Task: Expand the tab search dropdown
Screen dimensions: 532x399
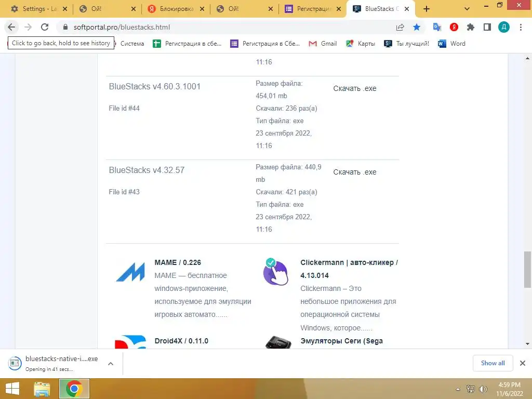Action: pyautogui.click(x=467, y=9)
